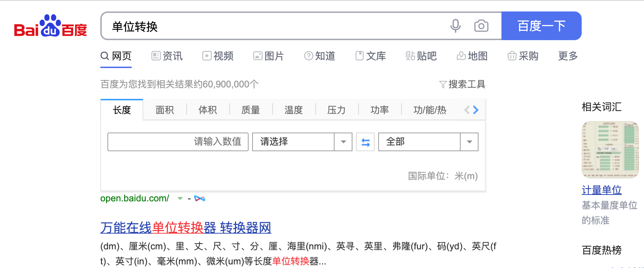Go to the 图片 tab
The width and height of the screenshot is (644, 268).
click(x=268, y=56)
